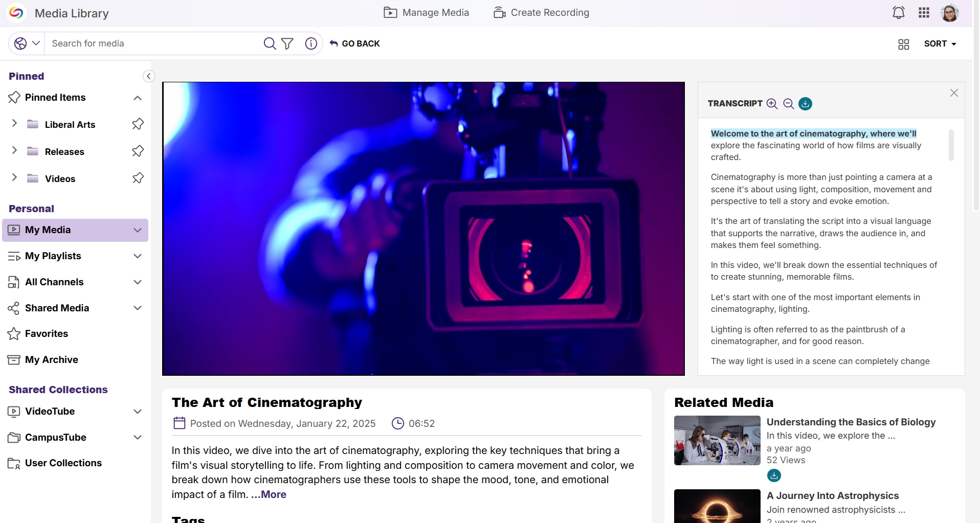Expand the Liberal Arts folder

pos(14,123)
